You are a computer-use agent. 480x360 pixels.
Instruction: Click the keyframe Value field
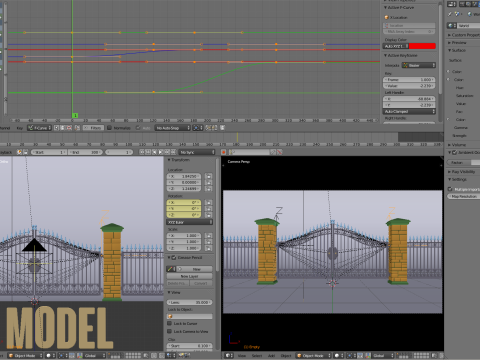409,86
